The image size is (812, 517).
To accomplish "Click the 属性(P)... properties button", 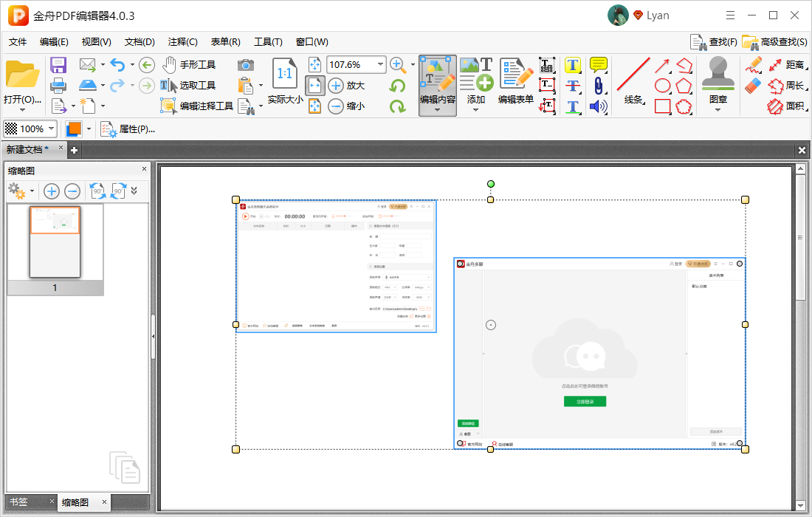I will pyautogui.click(x=128, y=129).
